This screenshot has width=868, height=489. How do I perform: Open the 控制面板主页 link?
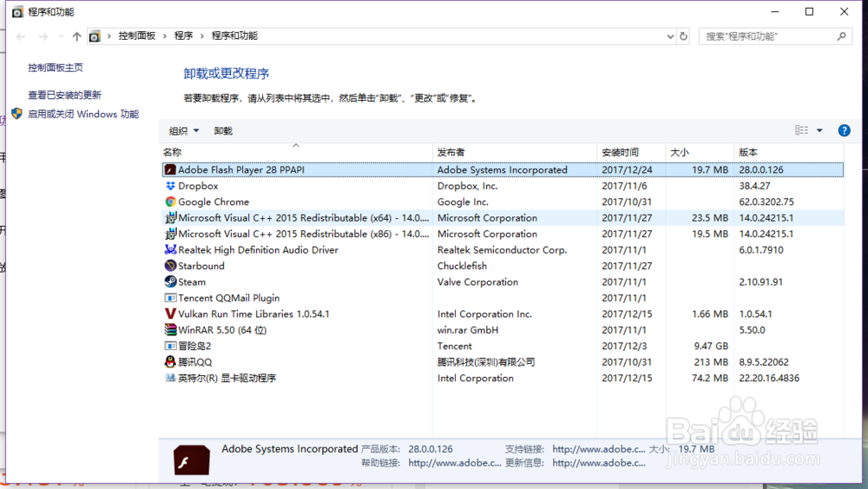(x=56, y=68)
